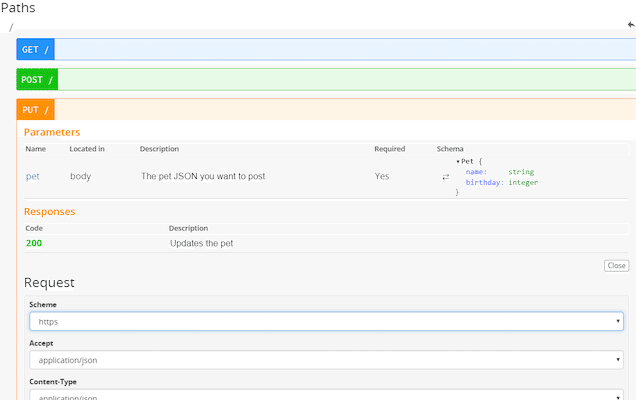Click the 200 response code
The width and height of the screenshot is (636, 400).
pyautogui.click(x=34, y=243)
